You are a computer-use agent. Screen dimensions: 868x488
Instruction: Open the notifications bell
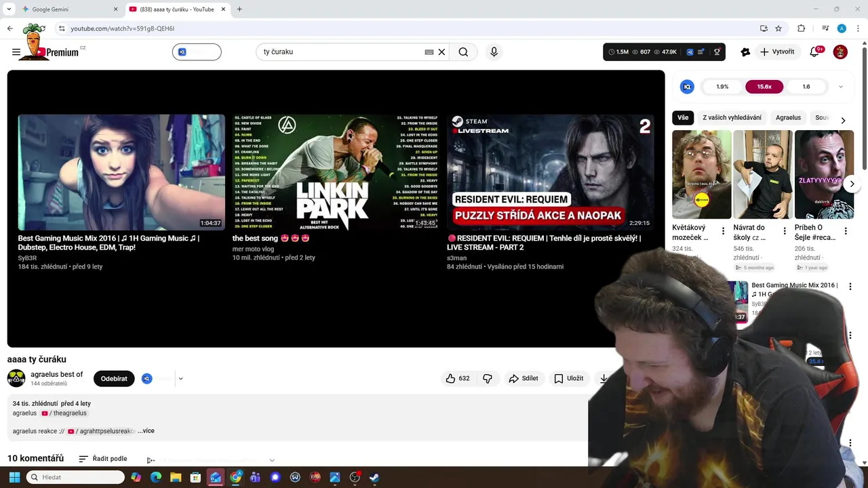point(815,52)
